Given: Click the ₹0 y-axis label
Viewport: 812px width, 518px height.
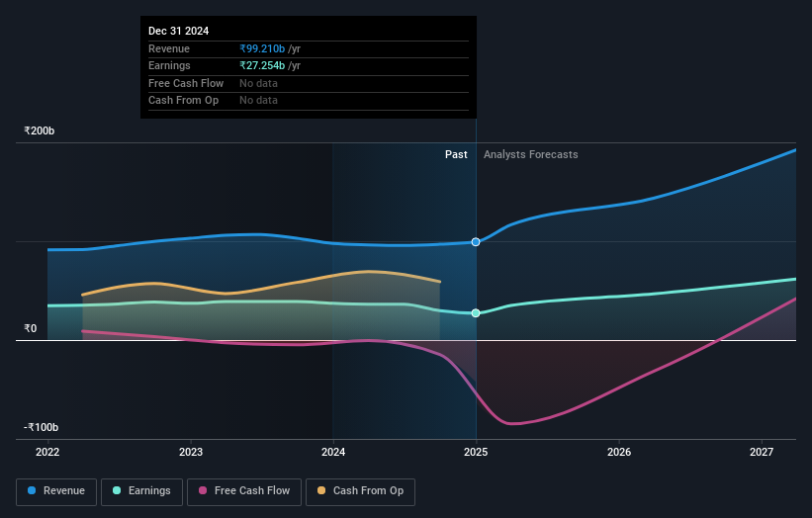Looking at the screenshot, I should coord(30,328).
